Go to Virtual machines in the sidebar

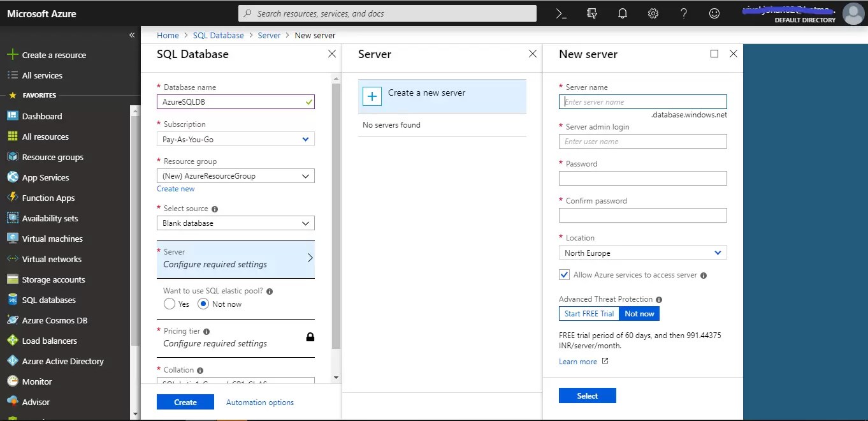(x=52, y=239)
